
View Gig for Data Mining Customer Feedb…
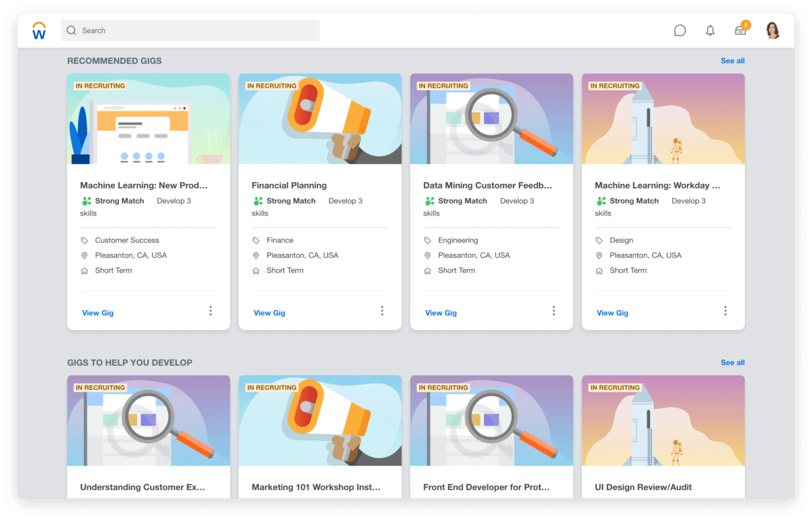click(x=441, y=313)
